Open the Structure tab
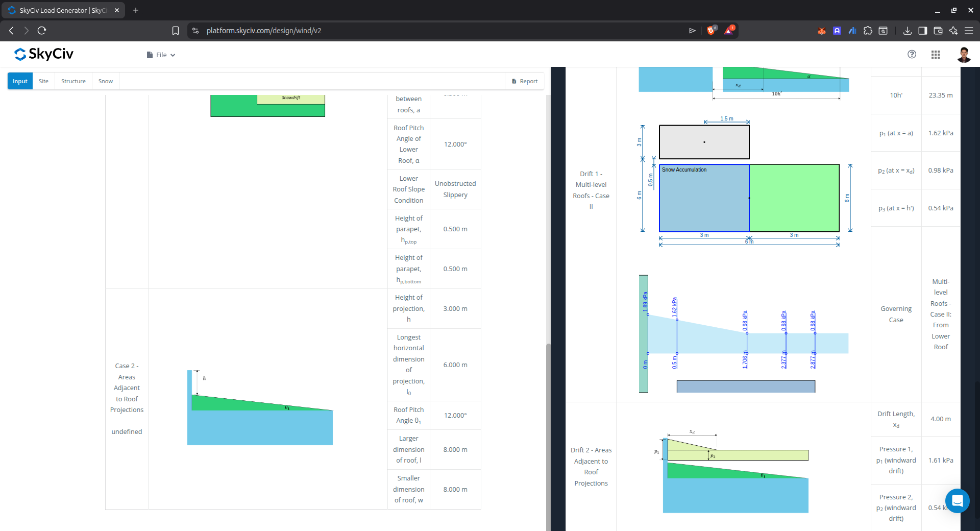Screen dimensions: 980x531 point(73,81)
